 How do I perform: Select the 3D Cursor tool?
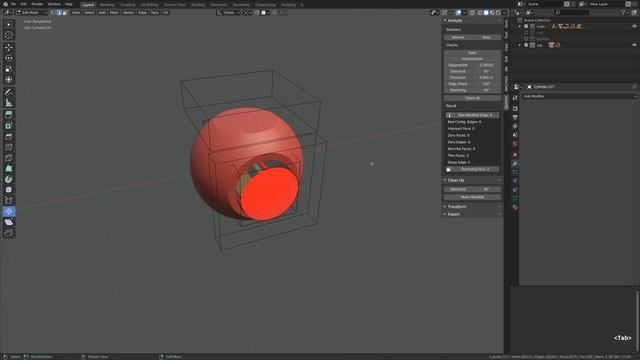coord(9,36)
